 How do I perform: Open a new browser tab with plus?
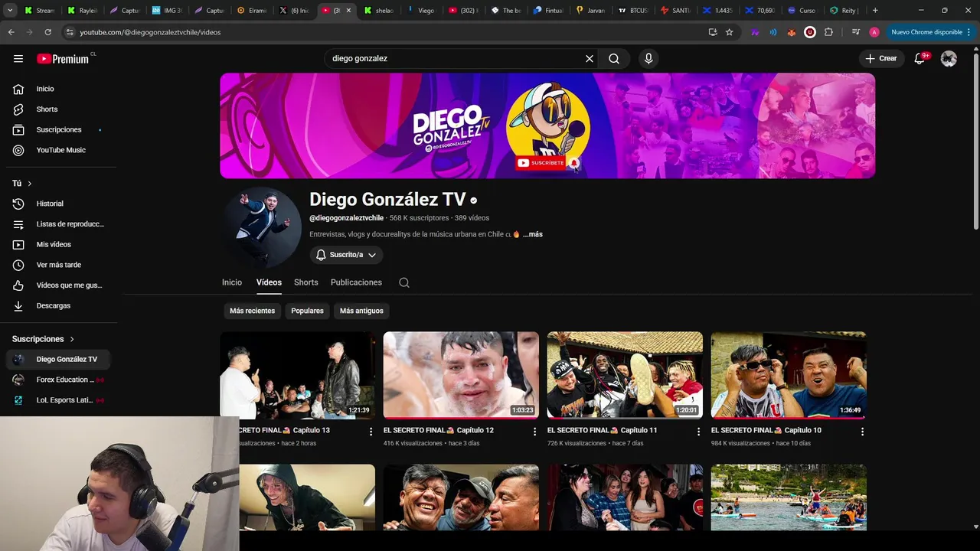[875, 11]
